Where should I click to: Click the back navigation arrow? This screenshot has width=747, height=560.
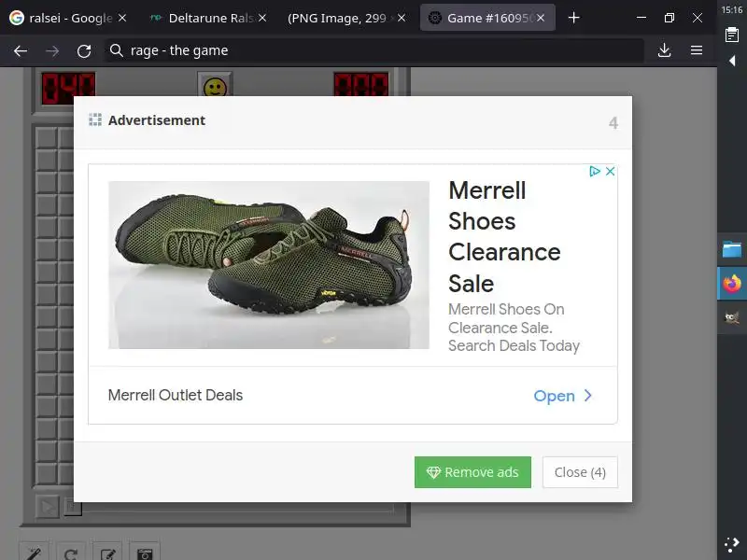(21, 50)
